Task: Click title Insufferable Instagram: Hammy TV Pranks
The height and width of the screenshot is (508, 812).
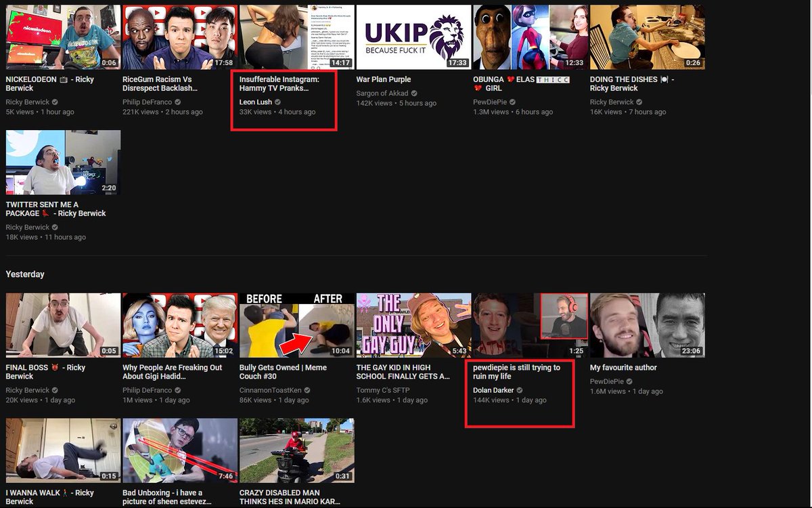Action: [x=279, y=84]
